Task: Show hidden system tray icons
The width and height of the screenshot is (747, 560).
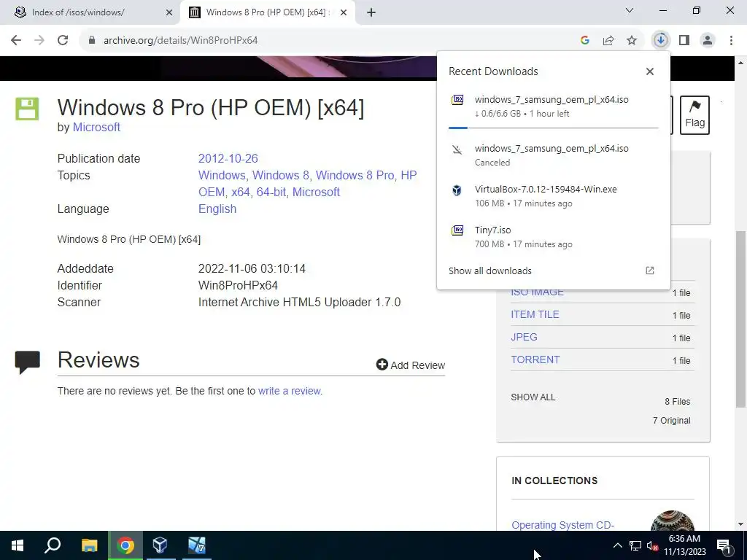Action: [617, 545]
